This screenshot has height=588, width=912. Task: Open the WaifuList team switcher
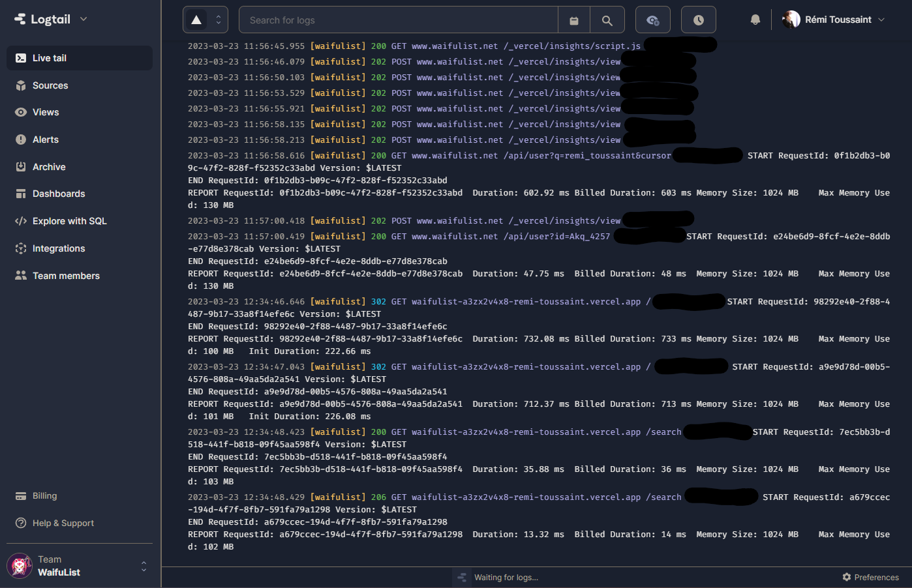(80, 566)
